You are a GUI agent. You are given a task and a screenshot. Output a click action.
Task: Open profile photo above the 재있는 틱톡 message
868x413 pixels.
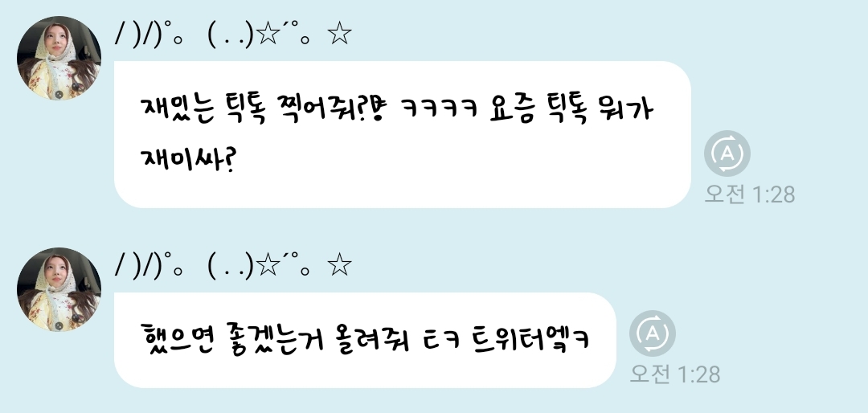coord(59,58)
